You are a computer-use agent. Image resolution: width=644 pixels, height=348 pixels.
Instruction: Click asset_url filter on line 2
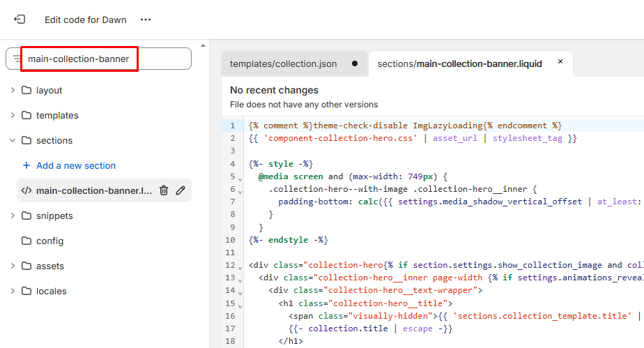coord(455,138)
